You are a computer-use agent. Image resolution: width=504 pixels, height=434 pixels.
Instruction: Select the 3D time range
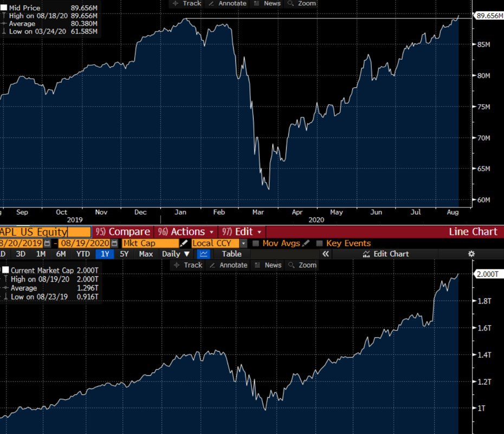coord(21,254)
